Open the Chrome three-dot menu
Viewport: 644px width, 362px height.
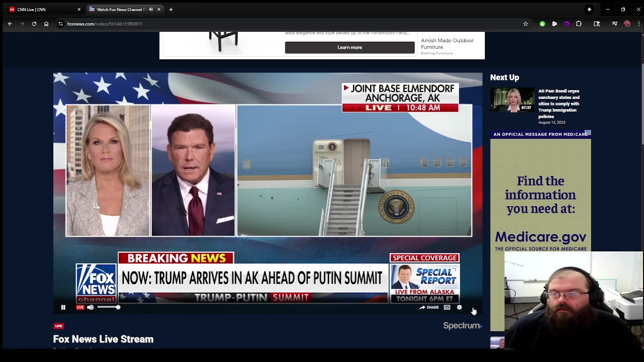pyautogui.click(x=638, y=24)
